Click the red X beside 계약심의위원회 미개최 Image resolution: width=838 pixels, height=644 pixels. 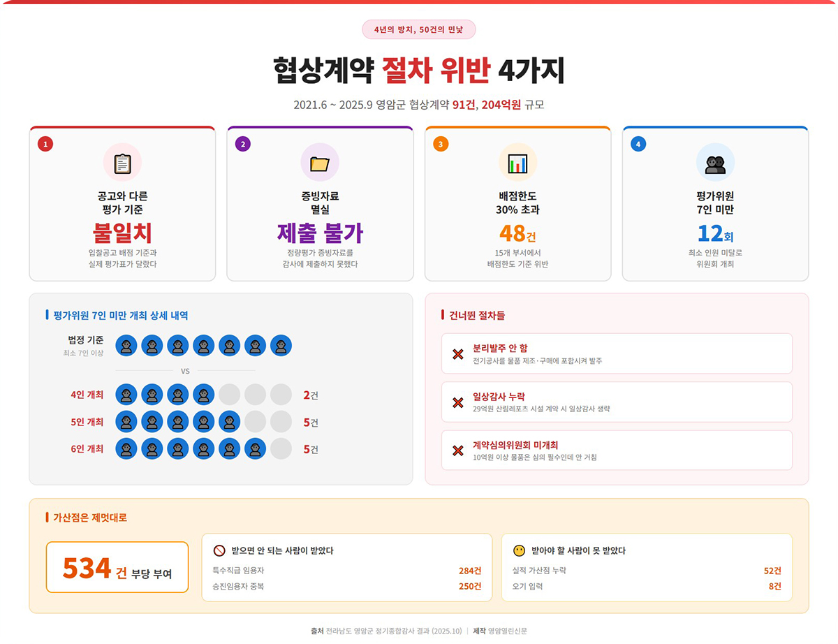458,451
